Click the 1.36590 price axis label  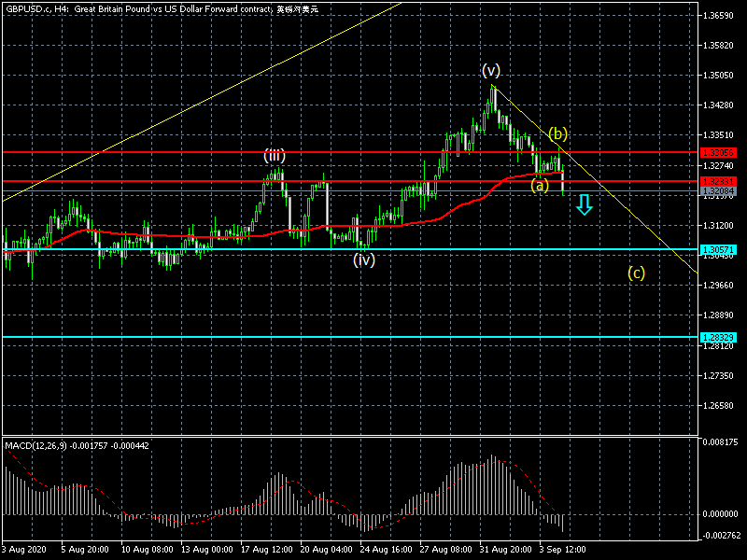tap(721, 16)
